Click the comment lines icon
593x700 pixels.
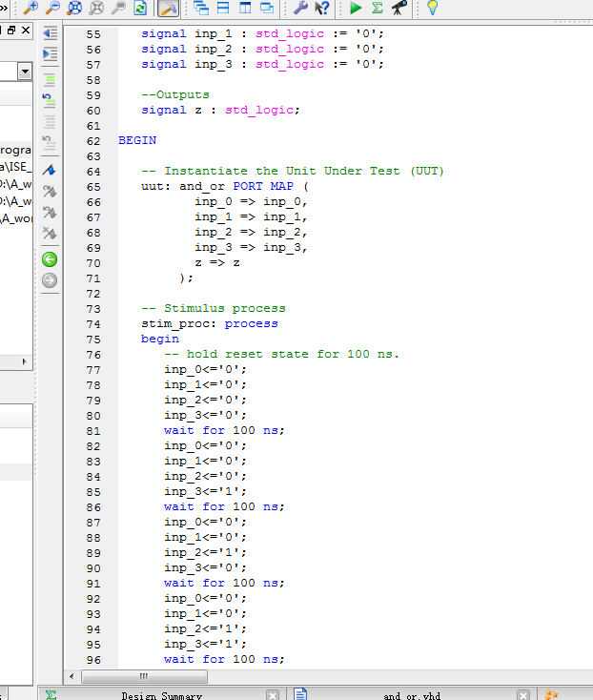50,78
